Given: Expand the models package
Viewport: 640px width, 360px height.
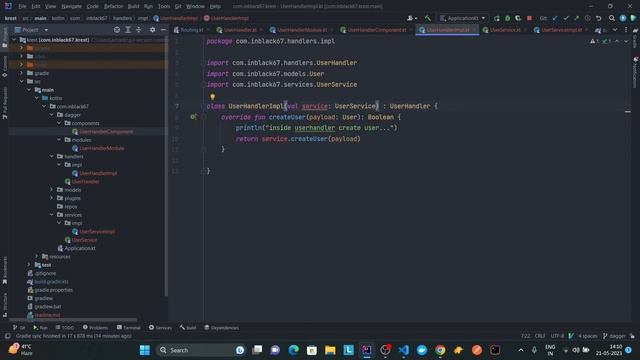Looking at the screenshot, I should click(52, 190).
